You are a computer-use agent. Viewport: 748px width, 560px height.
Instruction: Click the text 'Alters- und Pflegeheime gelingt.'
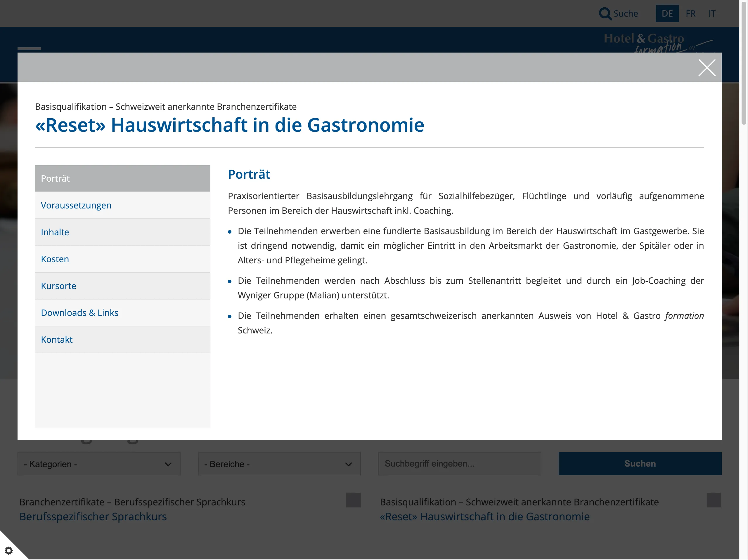point(302,260)
